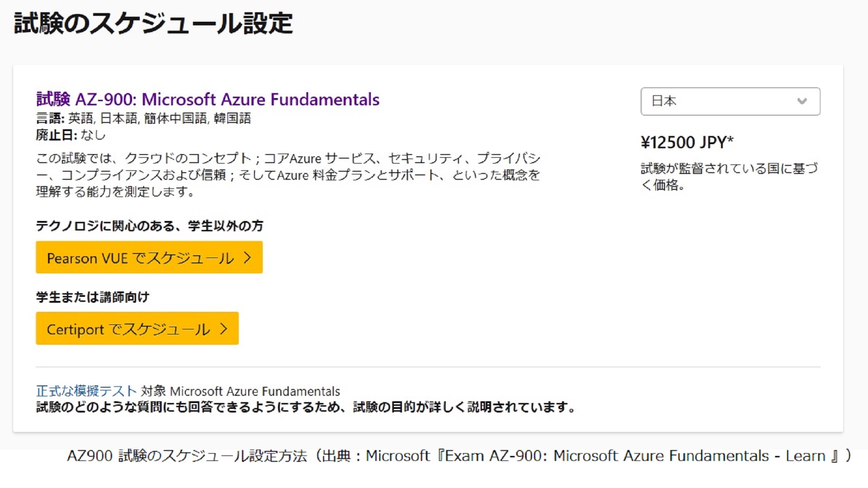Viewport: 868px width, 488px height.
Task: Click the price note 試験が監督されている国に基づく価格
Action: [x=729, y=176]
